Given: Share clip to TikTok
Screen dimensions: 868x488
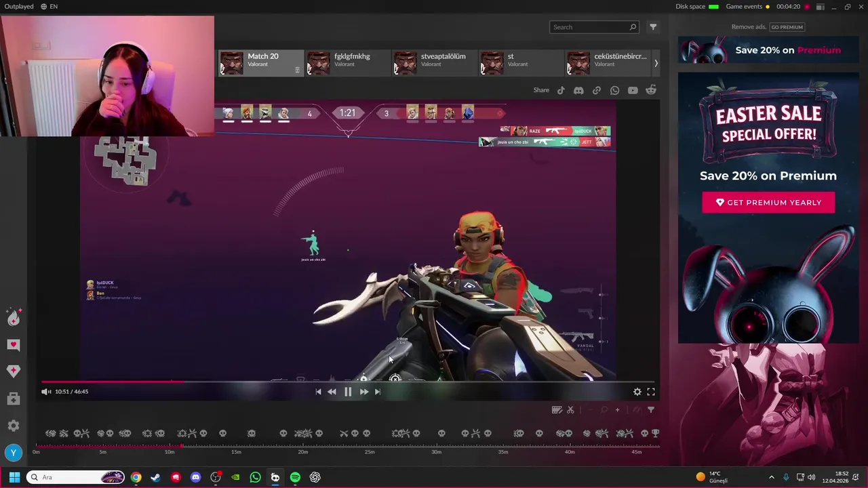Looking at the screenshot, I should (x=561, y=90).
